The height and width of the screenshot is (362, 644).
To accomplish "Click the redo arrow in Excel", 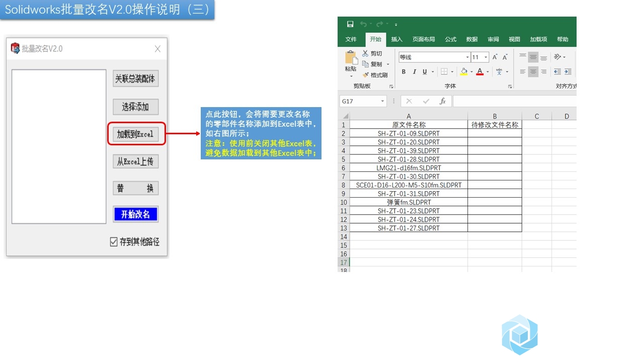I will (379, 24).
